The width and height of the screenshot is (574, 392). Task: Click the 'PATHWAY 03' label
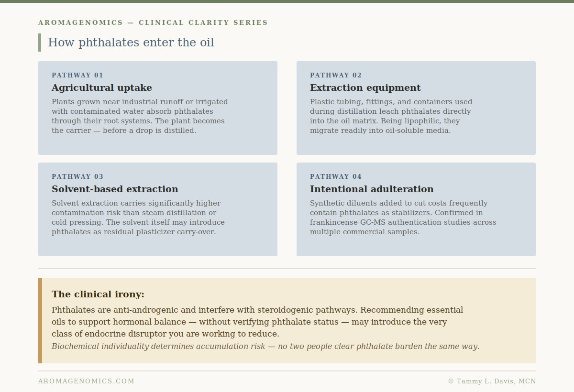click(77, 176)
